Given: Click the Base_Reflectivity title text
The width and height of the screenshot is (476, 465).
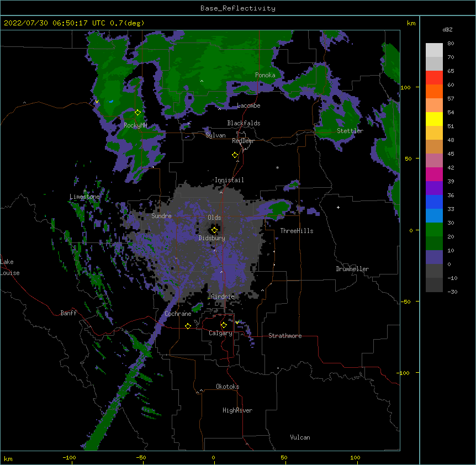Looking at the screenshot, I should [x=238, y=8].
